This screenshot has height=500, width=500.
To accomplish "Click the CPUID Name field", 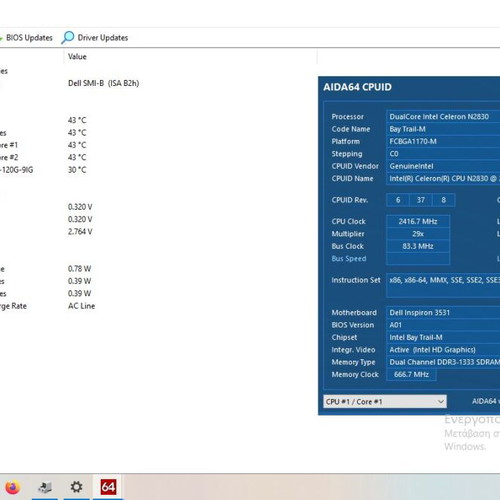I will (x=443, y=178).
